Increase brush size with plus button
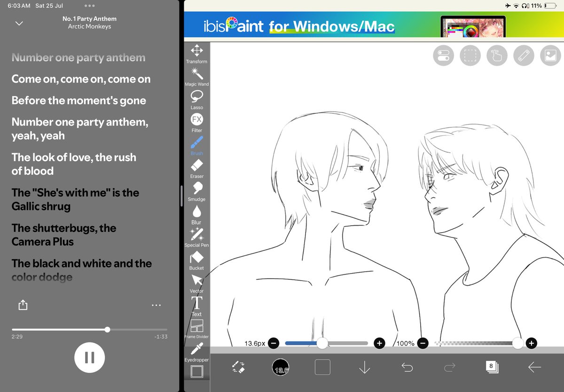Screen dimensions: 564x392 379,343
